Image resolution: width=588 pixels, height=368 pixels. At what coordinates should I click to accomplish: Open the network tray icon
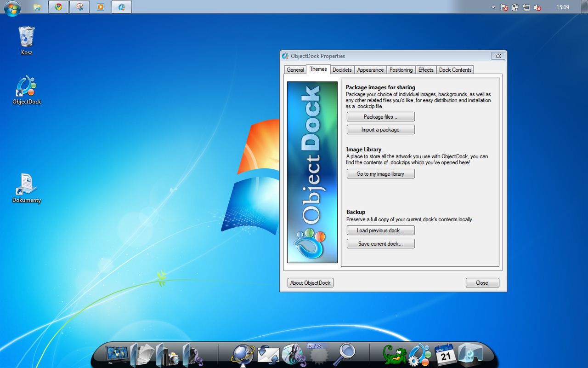(x=526, y=7)
